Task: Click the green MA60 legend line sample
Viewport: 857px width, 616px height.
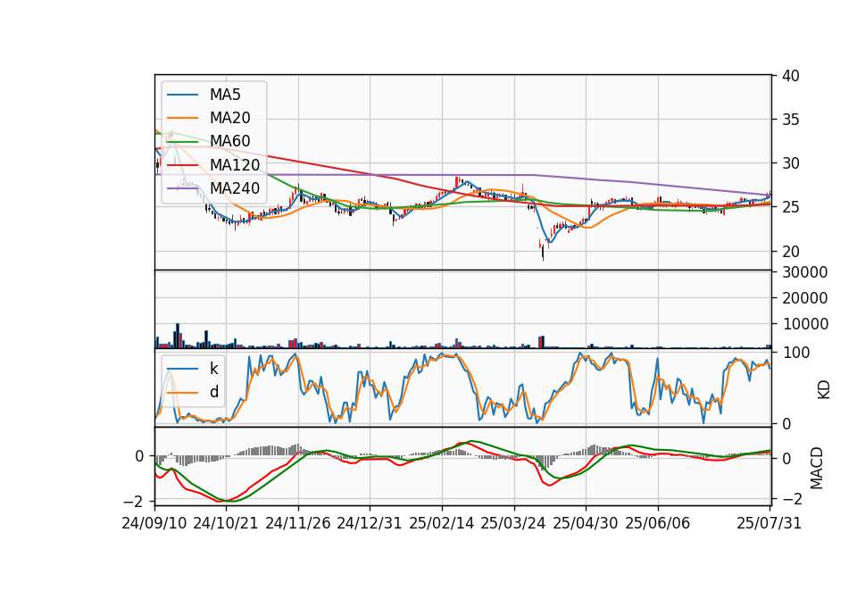Action: pyautogui.click(x=182, y=142)
